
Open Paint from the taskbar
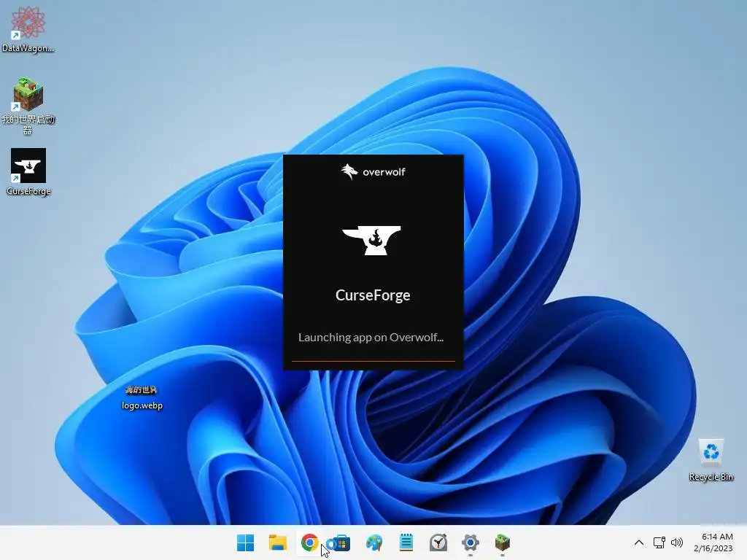374,542
